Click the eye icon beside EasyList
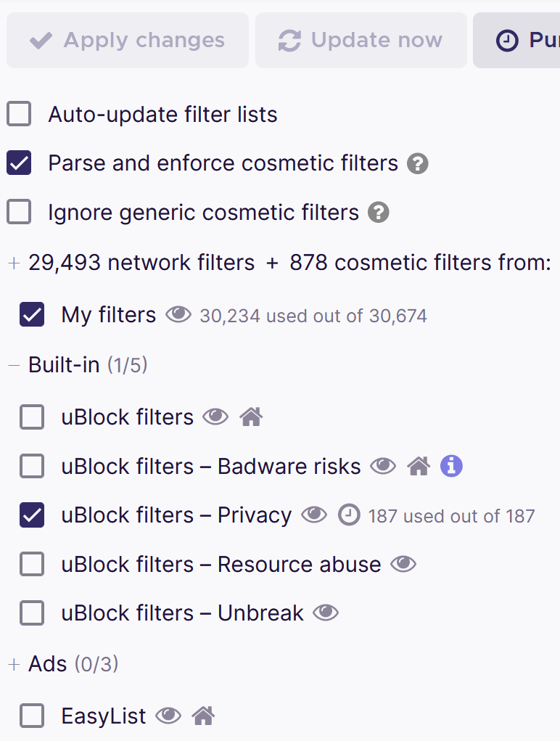 click(x=168, y=716)
